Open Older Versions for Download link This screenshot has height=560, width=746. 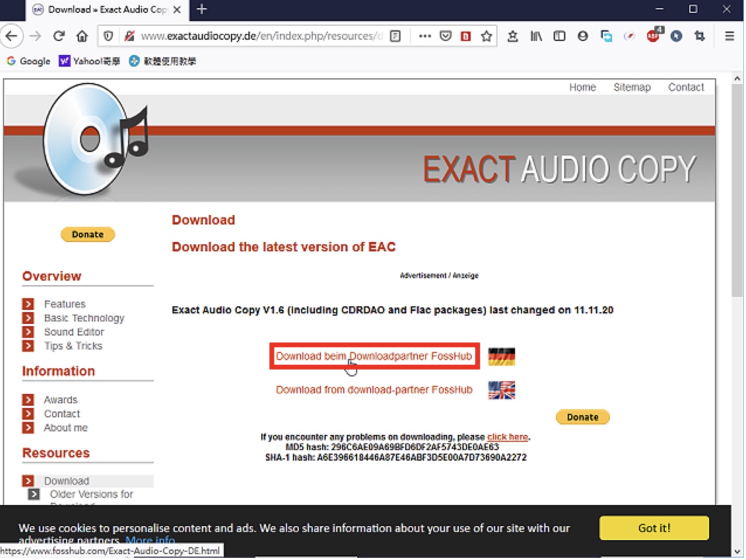pos(91,495)
